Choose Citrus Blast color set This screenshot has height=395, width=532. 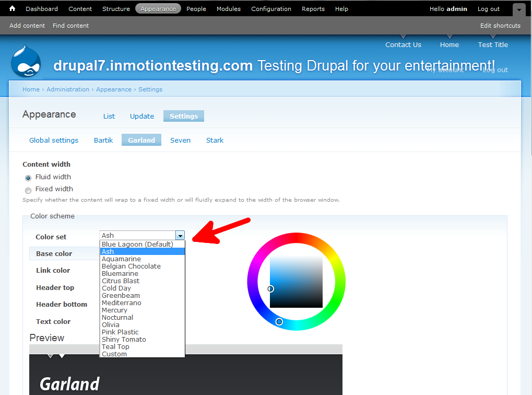[x=142, y=281]
